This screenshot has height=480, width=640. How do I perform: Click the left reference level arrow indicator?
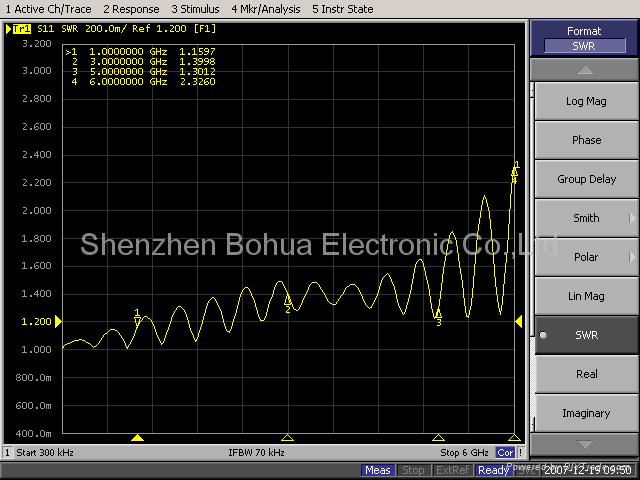58,321
